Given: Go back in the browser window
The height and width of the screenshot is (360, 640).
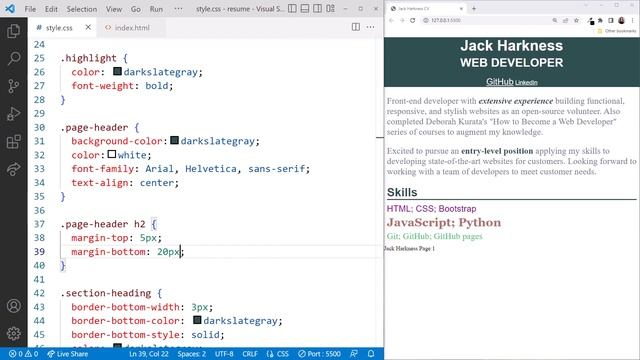Looking at the screenshot, I should pyautogui.click(x=391, y=20).
